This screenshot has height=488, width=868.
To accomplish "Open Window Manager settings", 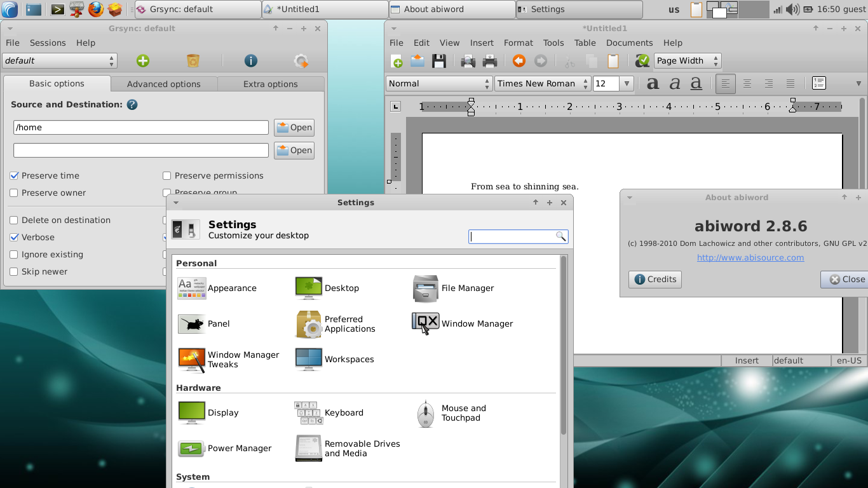I will point(463,323).
